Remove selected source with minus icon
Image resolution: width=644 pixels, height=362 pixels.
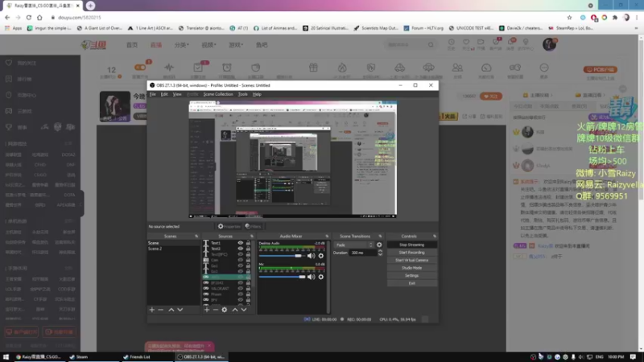pos(215,310)
